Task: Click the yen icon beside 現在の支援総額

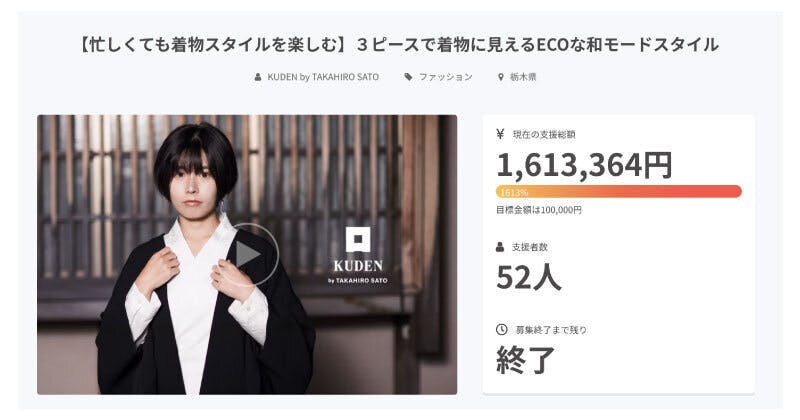Action: point(500,134)
